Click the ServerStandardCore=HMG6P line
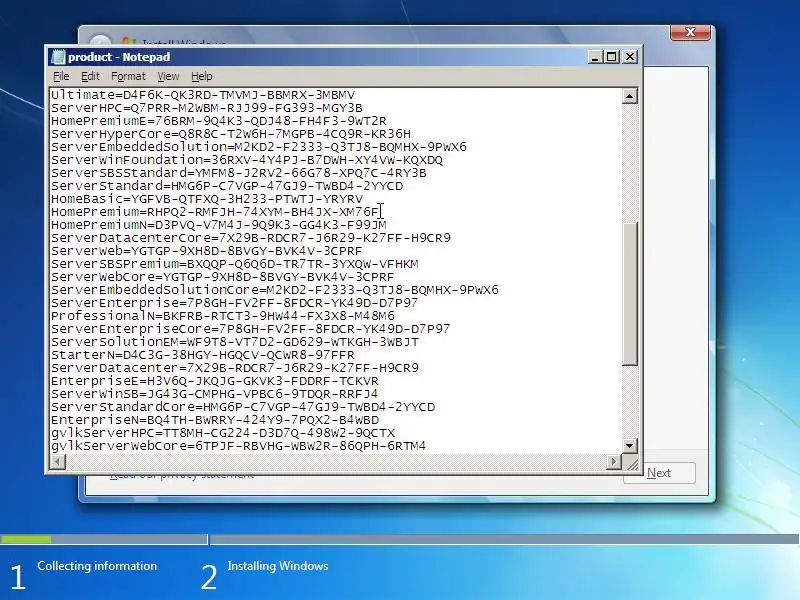The image size is (800, 600). 243,407
